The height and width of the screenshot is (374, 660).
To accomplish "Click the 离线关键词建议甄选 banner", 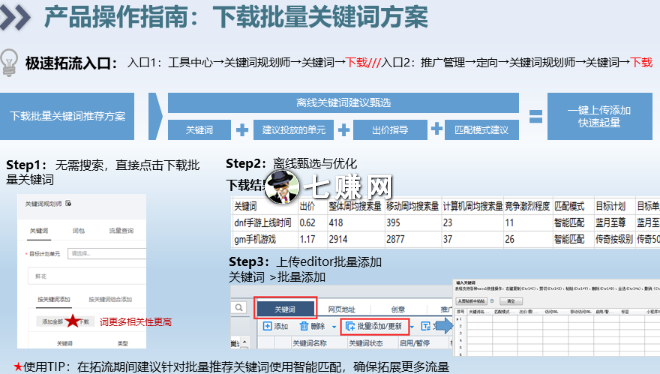I will point(343,103).
